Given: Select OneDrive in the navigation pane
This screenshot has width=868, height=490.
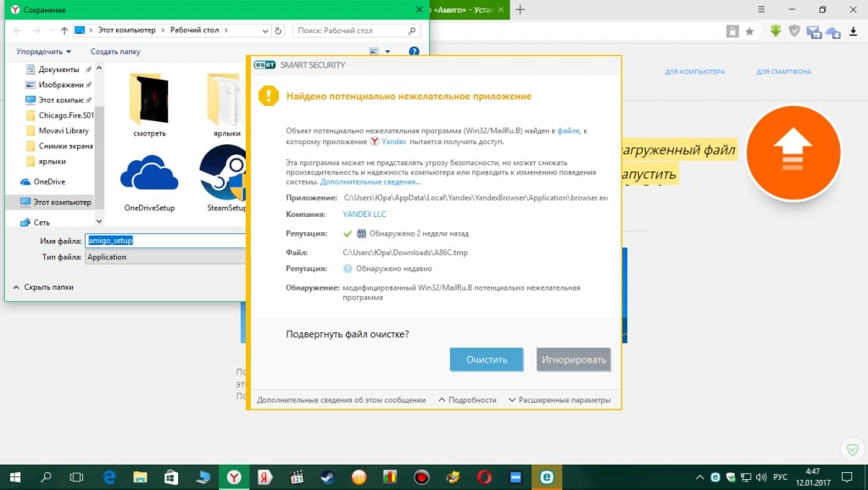Looking at the screenshot, I should point(42,181).
